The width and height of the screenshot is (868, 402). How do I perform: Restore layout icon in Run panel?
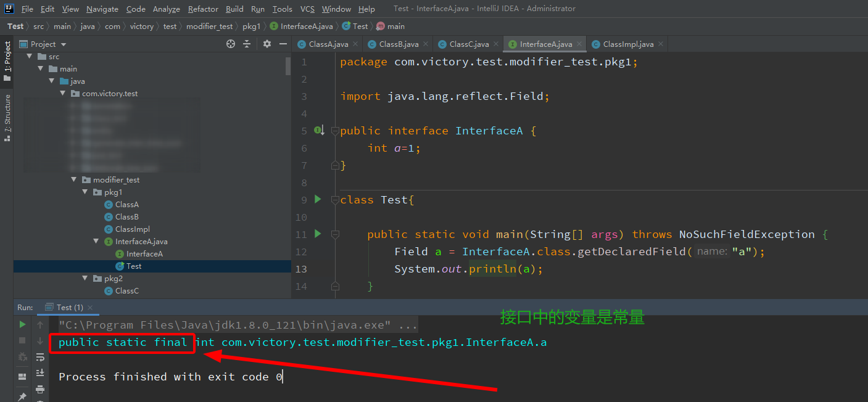coord(22,377)
